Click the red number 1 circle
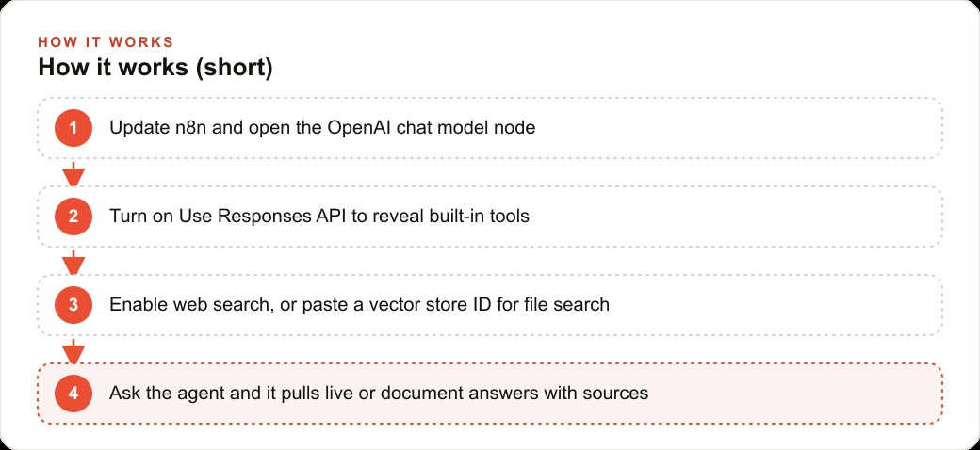This screenshot has width=980, height=450. pos(73,128)
